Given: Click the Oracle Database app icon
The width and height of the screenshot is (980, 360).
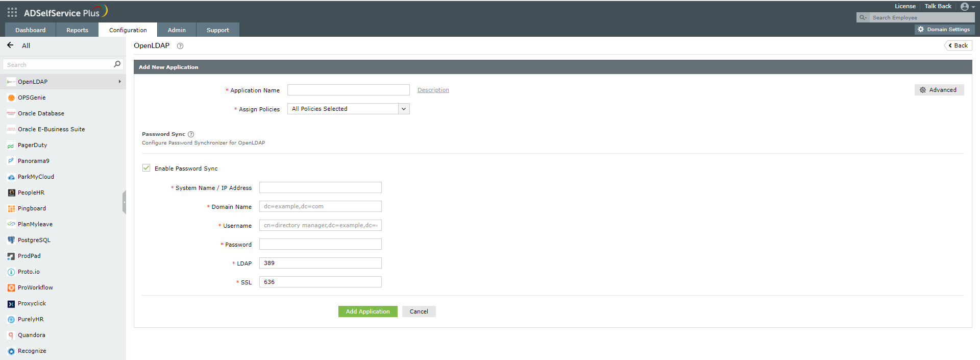Looking at the screenshot, I should pyautogui.click(x=11, y=113).
